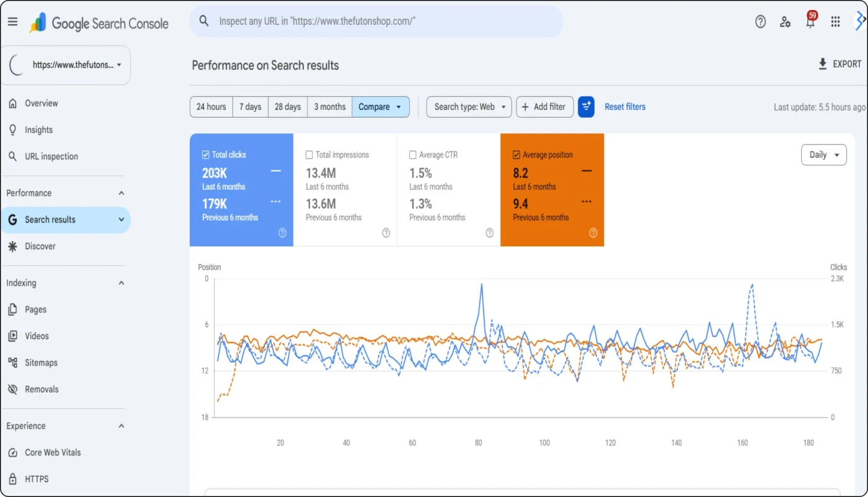Click the 1.3% previous CTR value

[x=421, y=204]
